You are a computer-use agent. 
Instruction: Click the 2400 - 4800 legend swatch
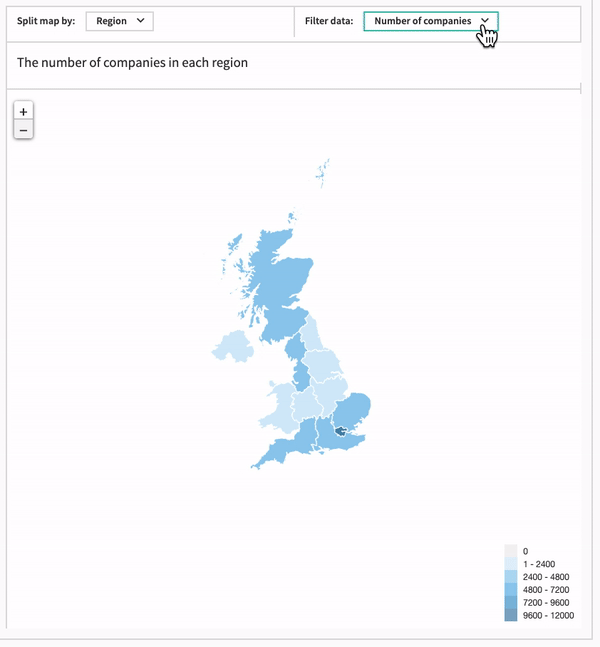[510, 576]
